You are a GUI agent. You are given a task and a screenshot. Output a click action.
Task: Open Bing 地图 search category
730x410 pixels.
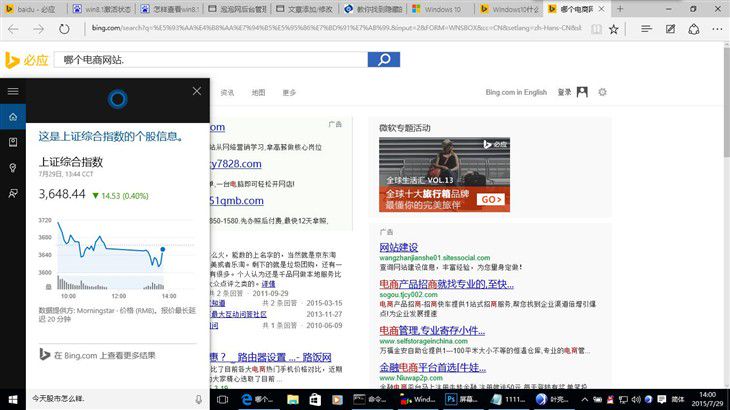point(258,93)
